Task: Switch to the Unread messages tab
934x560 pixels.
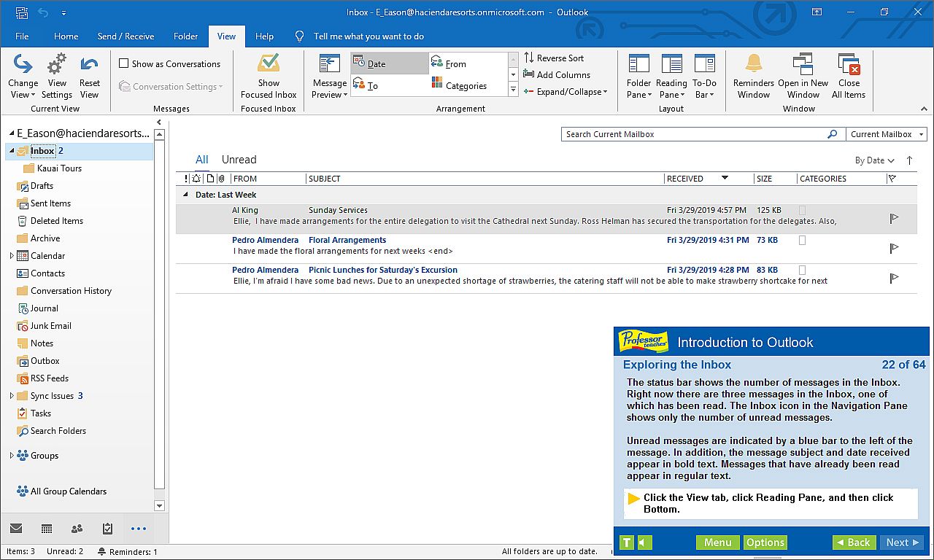Action: (239, 160)
